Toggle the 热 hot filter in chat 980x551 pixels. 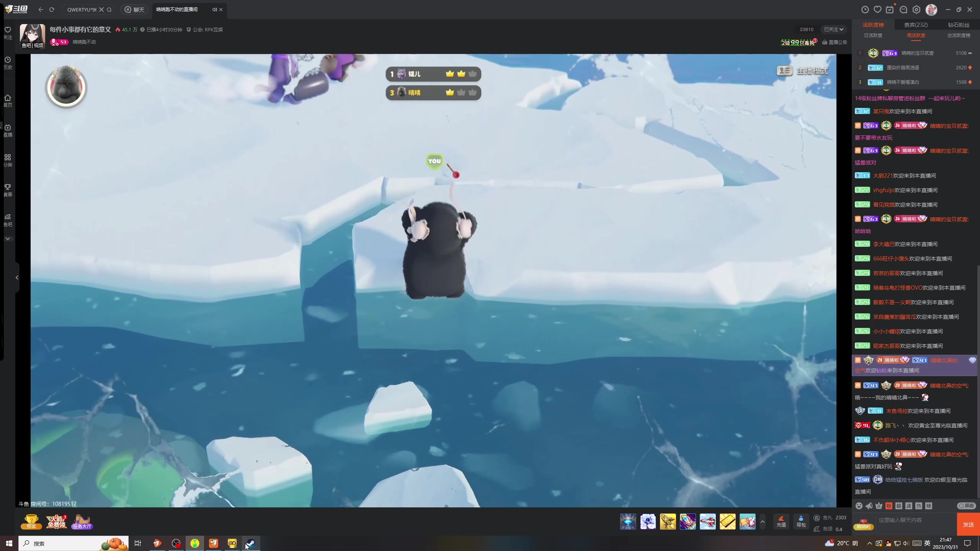(x=919, y=506)
